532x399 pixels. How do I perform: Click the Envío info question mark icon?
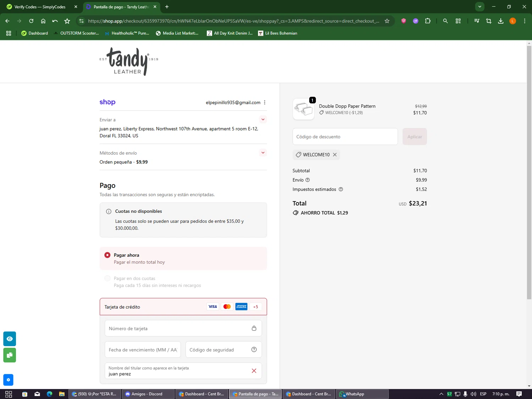307,180
